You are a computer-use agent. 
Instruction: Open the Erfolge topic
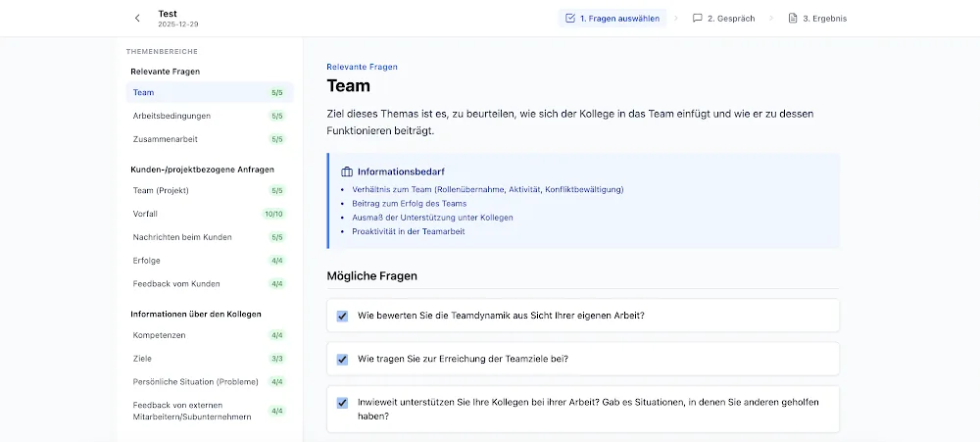click(210, 260)
